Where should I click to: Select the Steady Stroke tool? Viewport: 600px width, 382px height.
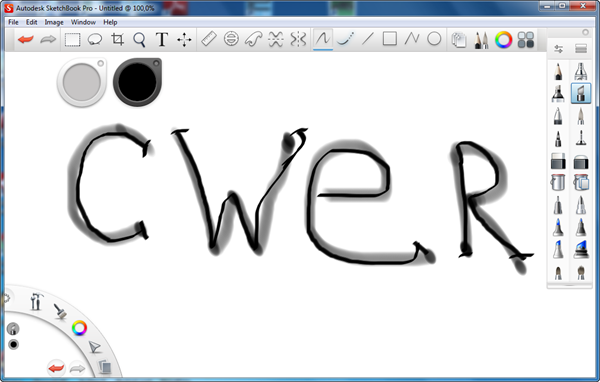[345, 39]
